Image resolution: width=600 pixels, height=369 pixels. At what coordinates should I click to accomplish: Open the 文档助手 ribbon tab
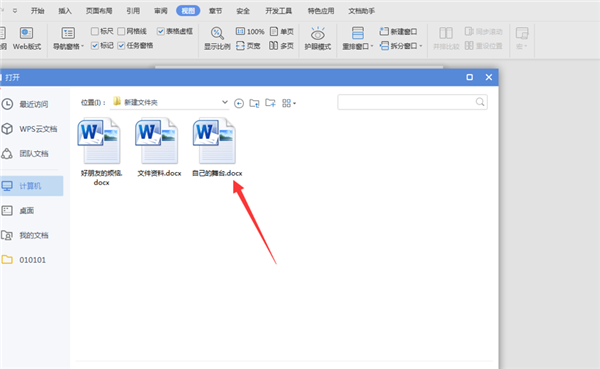coord(362,11)
